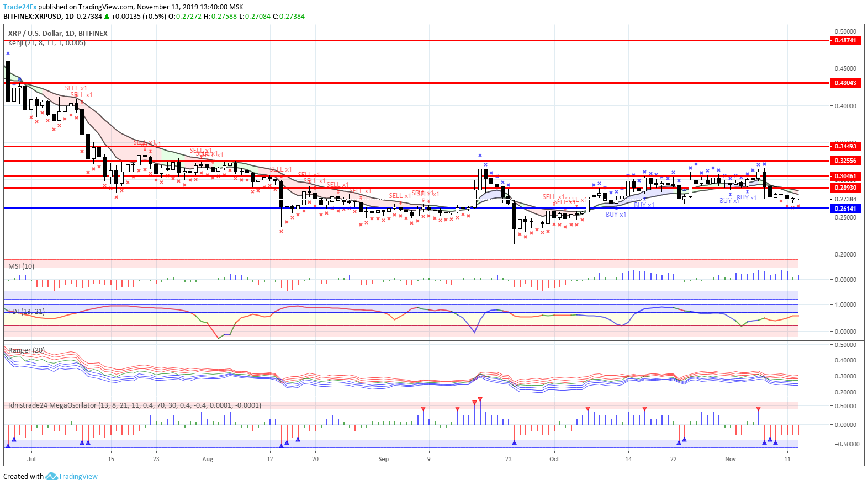Click the +0.00135 (+0.5%) change value
868x486 pixels.
pyautogui.click(x=139, y=17)
